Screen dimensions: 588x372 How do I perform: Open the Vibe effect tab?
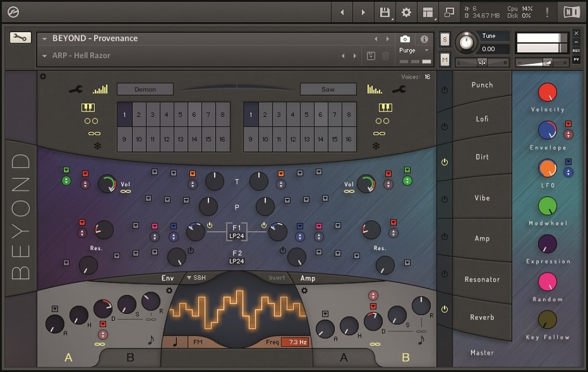click(482, 198)
